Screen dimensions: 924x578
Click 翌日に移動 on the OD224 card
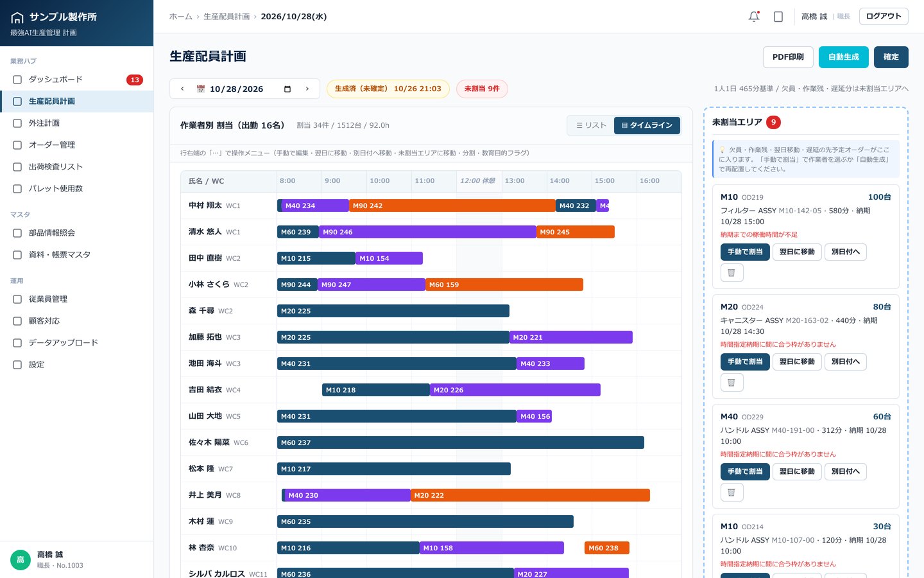797,362
